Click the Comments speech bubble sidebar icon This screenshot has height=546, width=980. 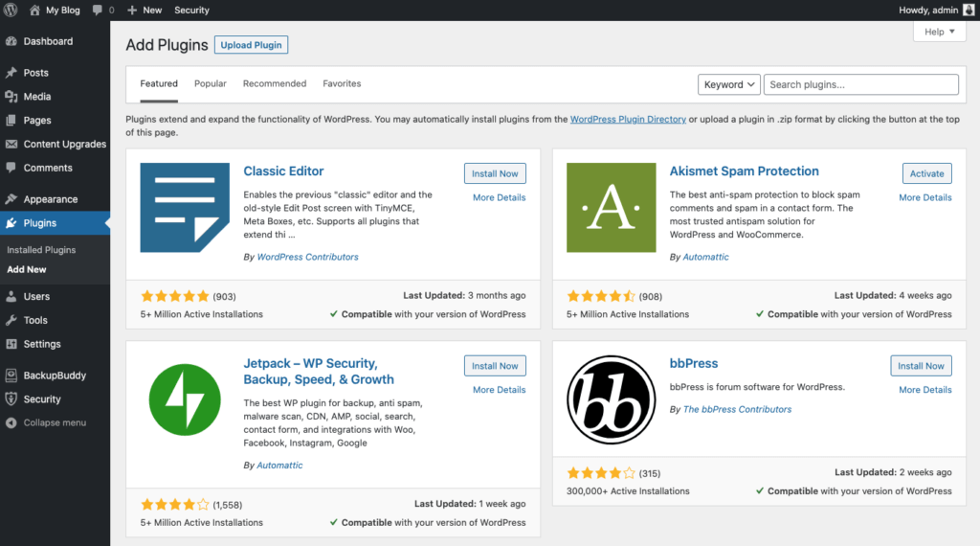click(x=11, y=168)
